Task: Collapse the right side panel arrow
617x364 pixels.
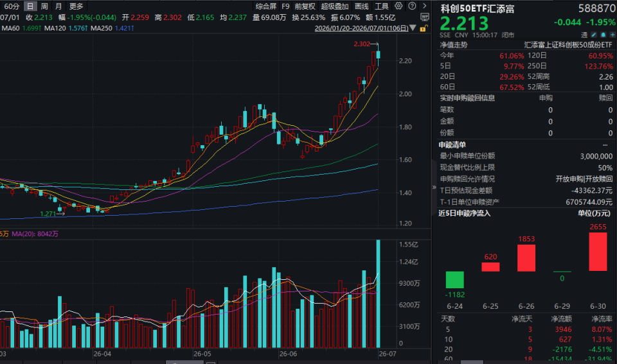Action: point(434,187)
